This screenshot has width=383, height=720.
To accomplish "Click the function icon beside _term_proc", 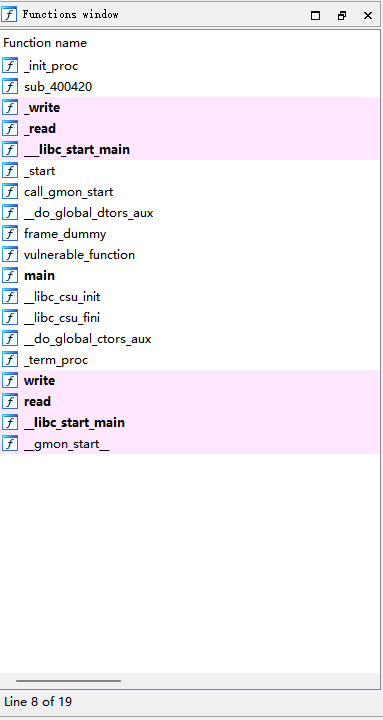I will tap(10, 360).
